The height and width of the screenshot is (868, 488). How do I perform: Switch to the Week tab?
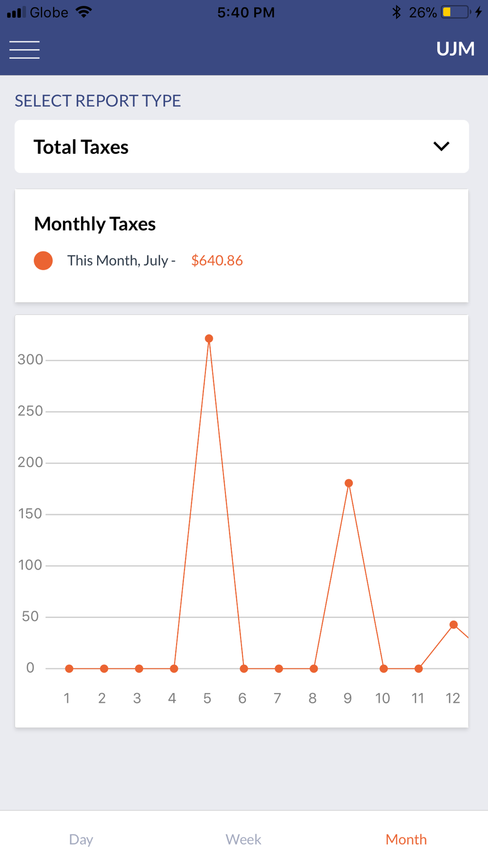click(244, 839)
